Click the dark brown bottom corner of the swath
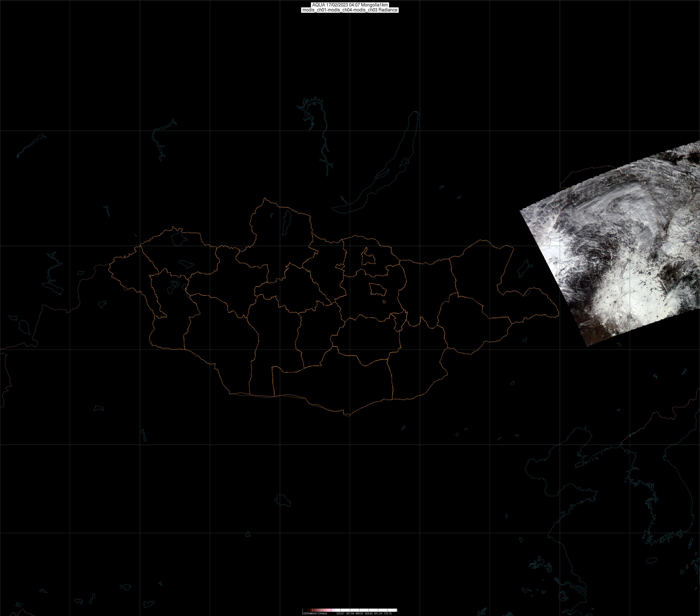The image size is (700, 616). [590, 339]
